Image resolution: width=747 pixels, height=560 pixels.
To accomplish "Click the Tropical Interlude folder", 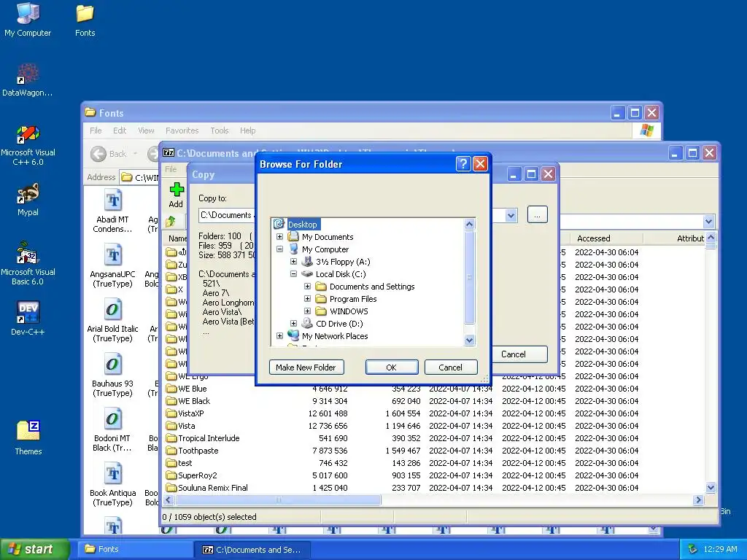I will (209, 438).
